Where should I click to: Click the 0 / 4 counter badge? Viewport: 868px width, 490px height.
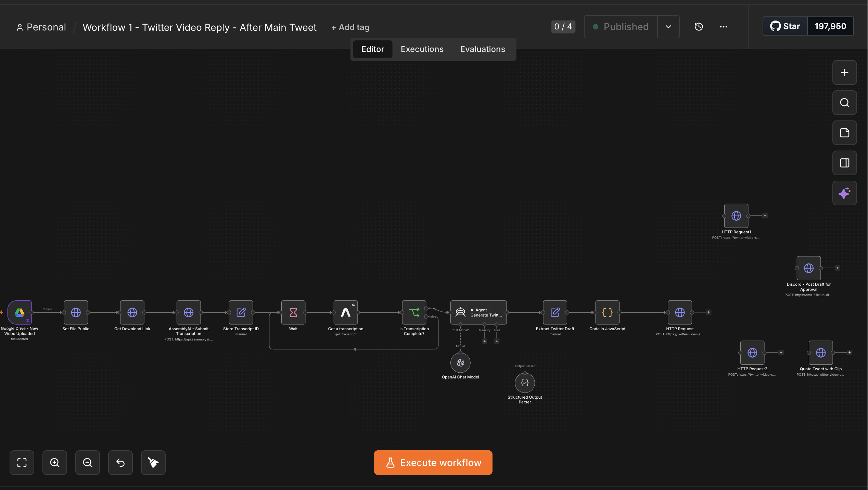[563, 27]
